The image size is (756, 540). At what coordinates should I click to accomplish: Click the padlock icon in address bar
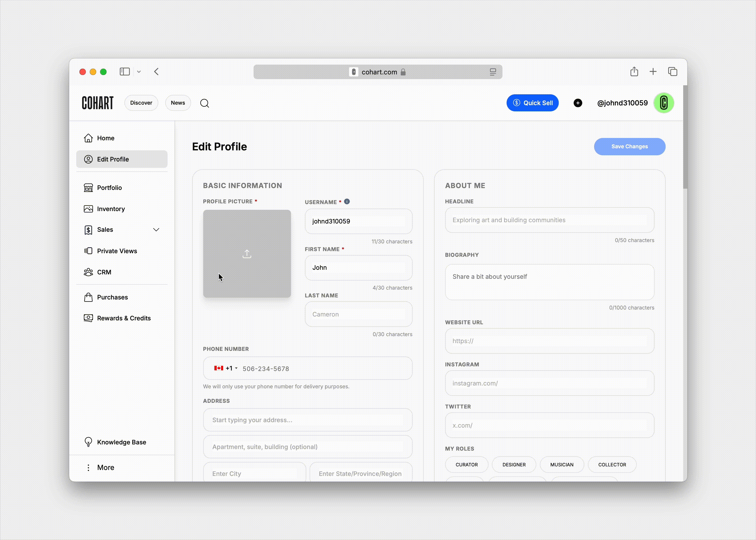pyautogui.click(x=403, y=72)
